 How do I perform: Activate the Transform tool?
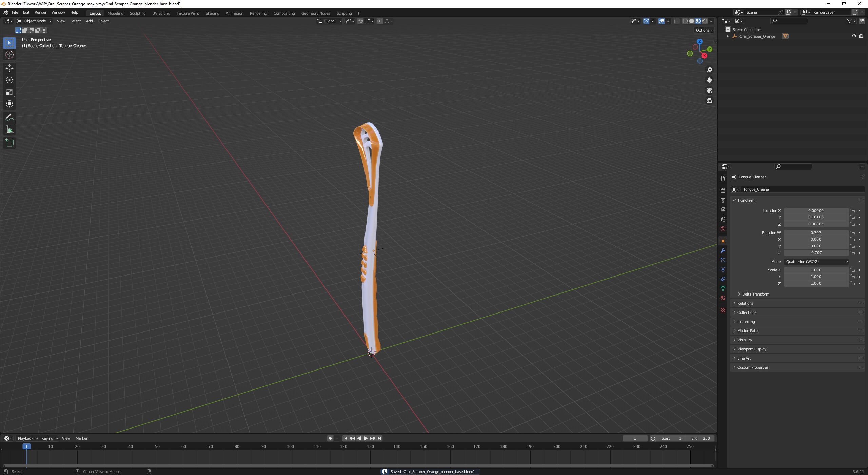click(9, 104)
